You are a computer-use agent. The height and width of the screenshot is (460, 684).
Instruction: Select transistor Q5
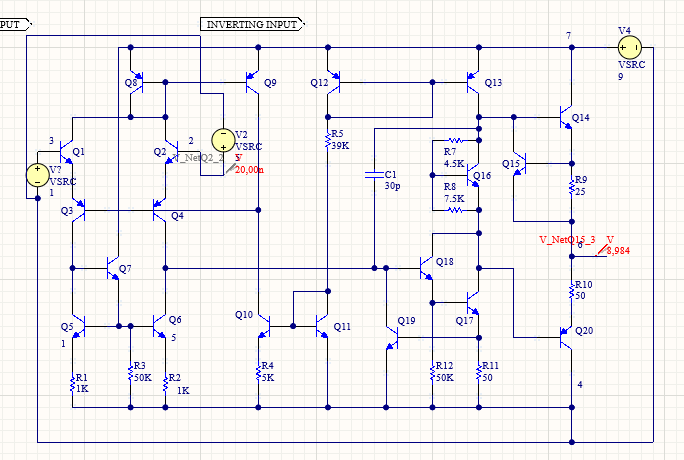point(79,326)
